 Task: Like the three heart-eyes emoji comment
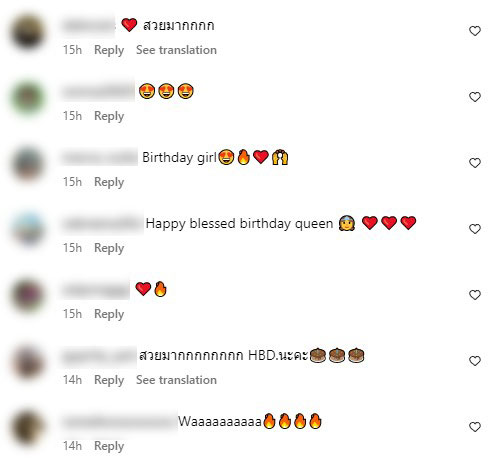[x=475, y=97]
